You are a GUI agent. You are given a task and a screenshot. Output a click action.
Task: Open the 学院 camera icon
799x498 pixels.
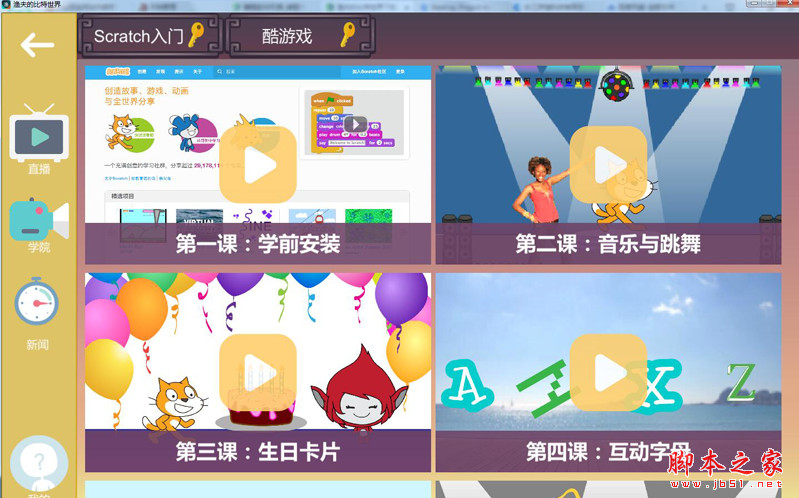[39, 220]
